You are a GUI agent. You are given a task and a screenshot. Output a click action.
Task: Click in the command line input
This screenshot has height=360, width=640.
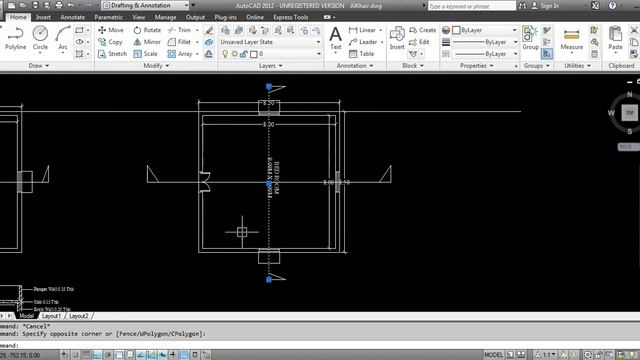(x=320, y=345)
